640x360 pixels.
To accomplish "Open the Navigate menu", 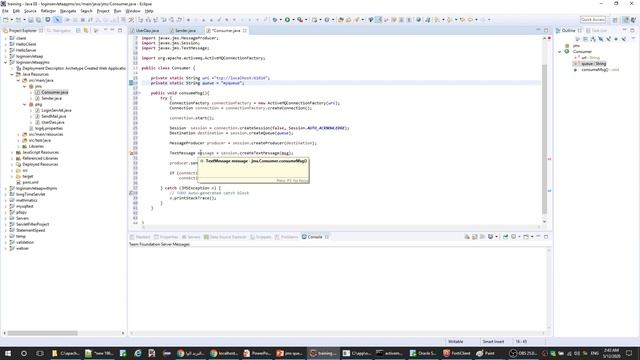I will [x=68, y=11].
